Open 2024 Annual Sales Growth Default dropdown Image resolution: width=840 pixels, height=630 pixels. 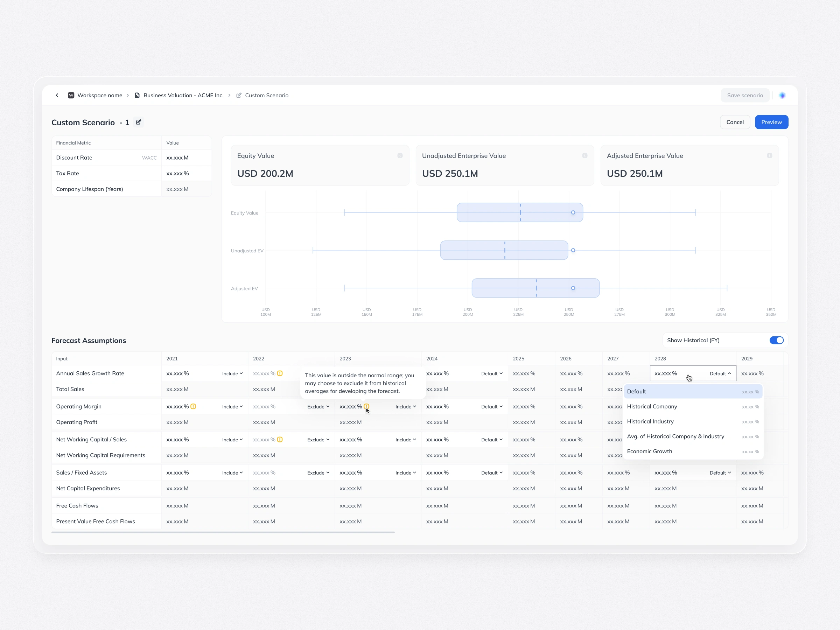click(x=492, y=374)
